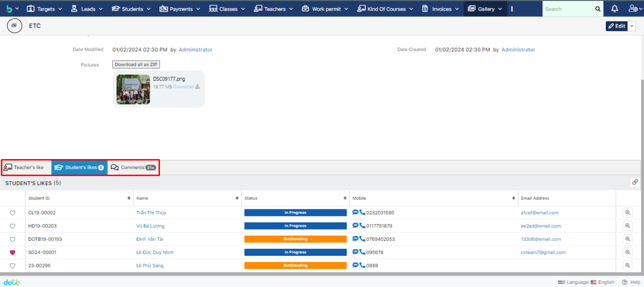
Task: Open the Teacher's like tab
Action: 26,167
